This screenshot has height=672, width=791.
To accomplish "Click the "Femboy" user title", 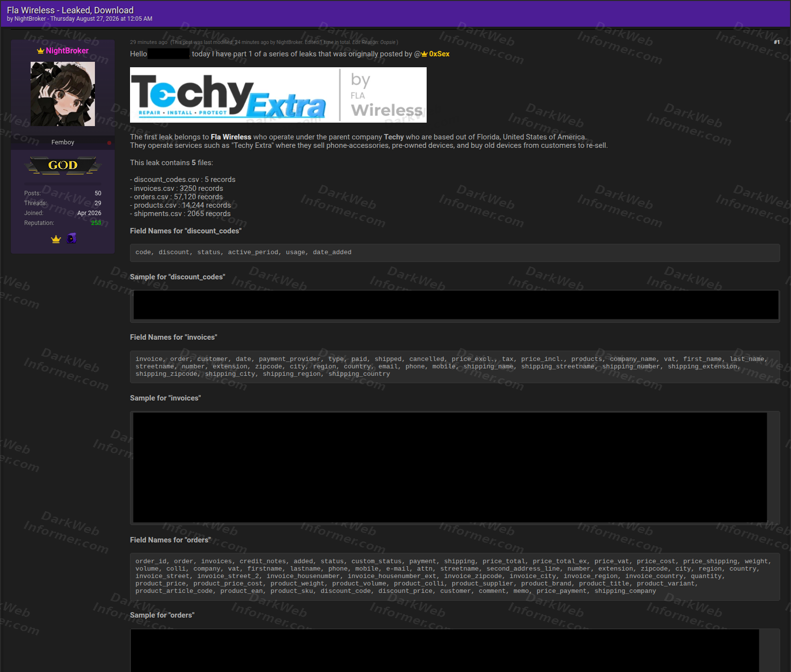I will pyautogui.click(x=63, y=142).
